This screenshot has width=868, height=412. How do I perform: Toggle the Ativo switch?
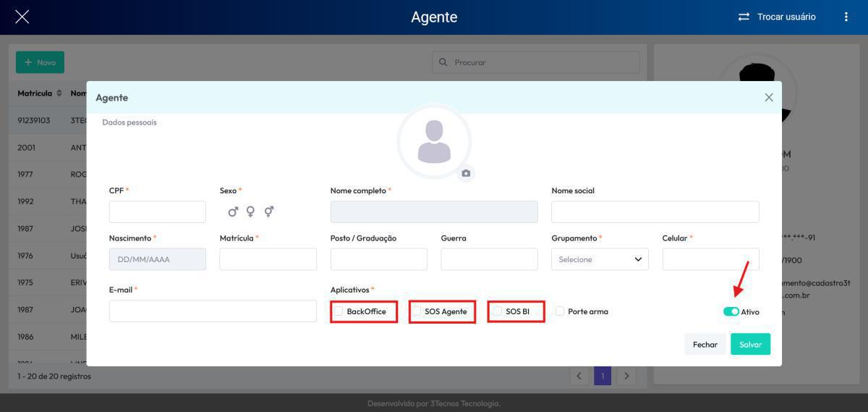coord(731,311)
